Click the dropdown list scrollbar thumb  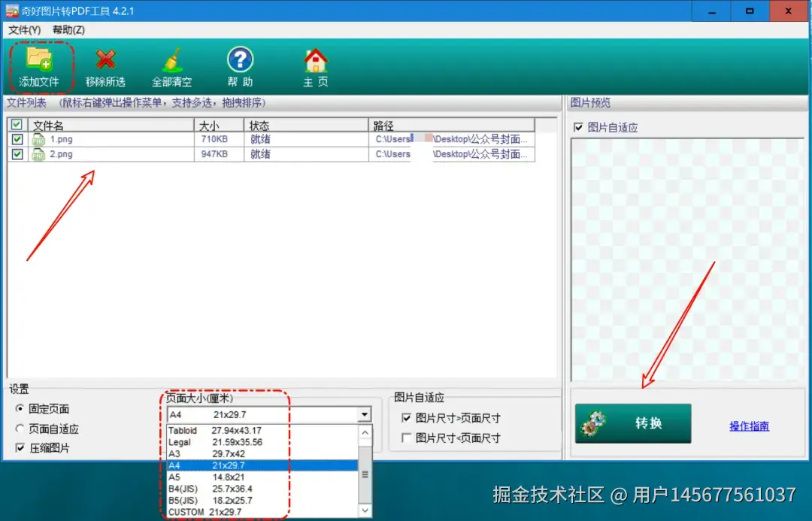[365, 474]
